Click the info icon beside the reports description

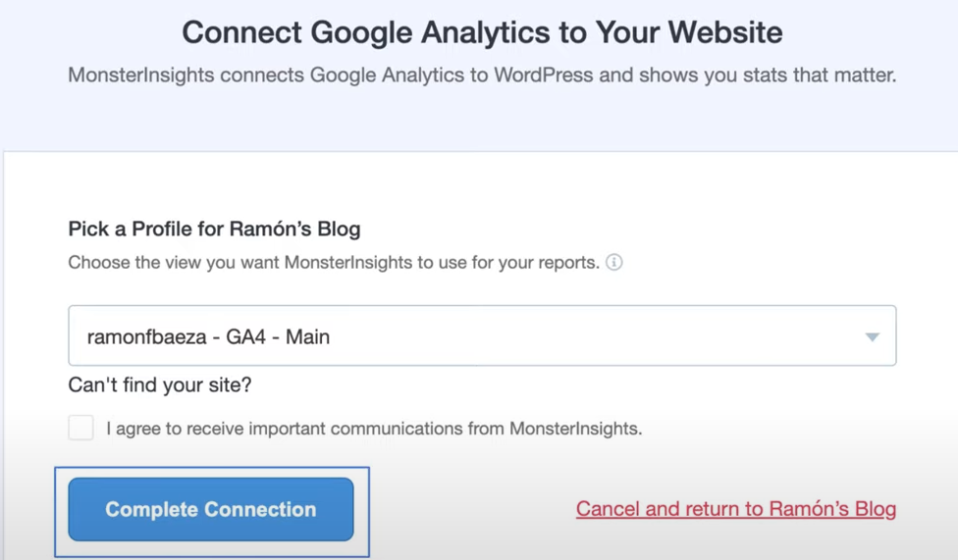[614, 263]
